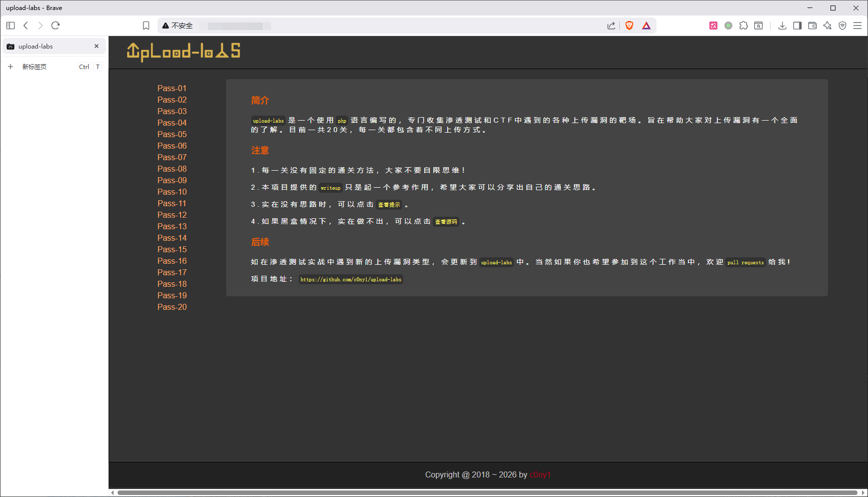Go to Pass-10 level

coord(172,192)
